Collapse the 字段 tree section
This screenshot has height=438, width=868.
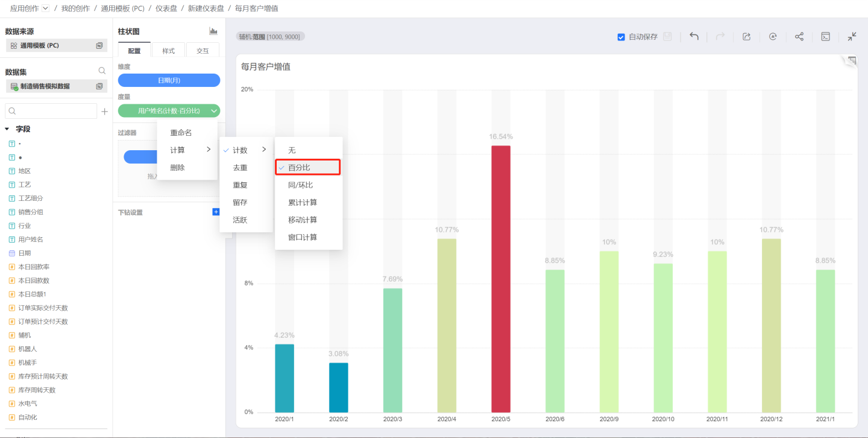pyautogui.click(x=7, y=129)
